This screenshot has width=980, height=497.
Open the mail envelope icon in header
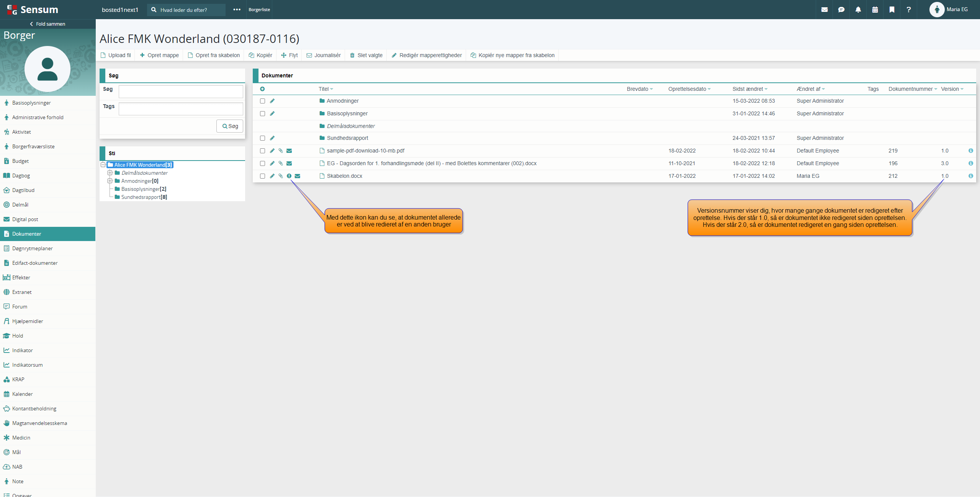824,10
